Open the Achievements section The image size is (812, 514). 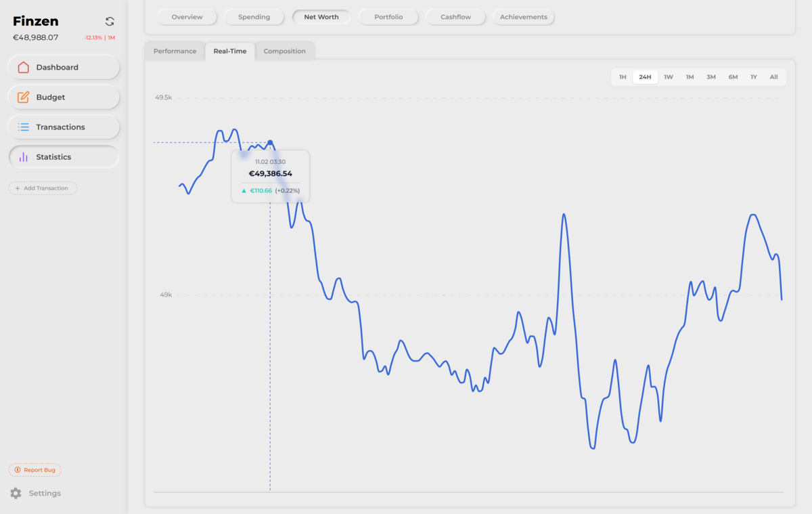point(524,17)
